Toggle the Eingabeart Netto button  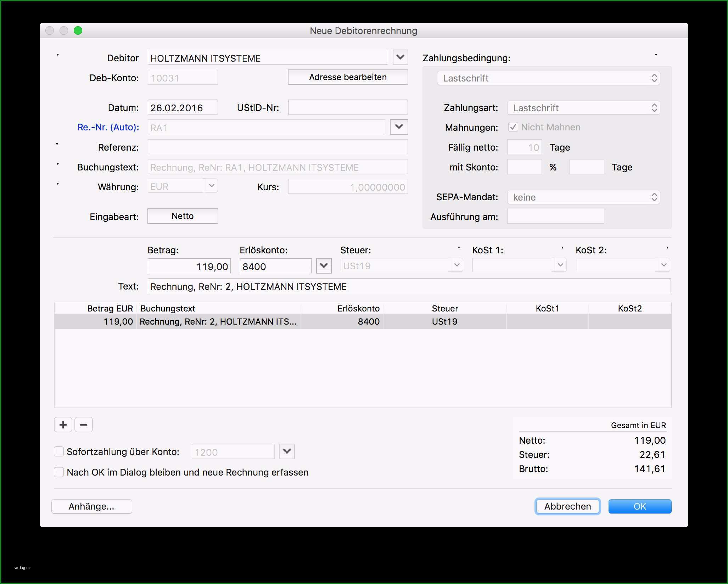pos(183,216)
